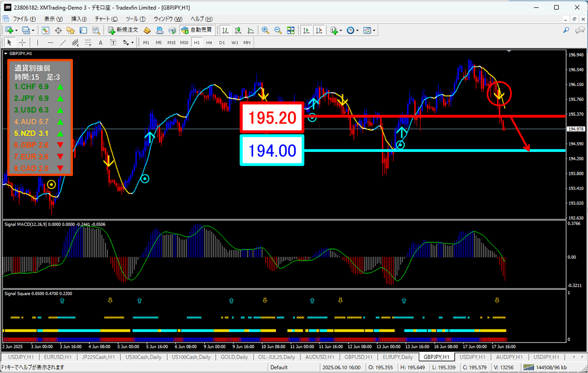The image size is (588, 373).
Task: Open the ウィンドウ menu
Action: point(168,19)
